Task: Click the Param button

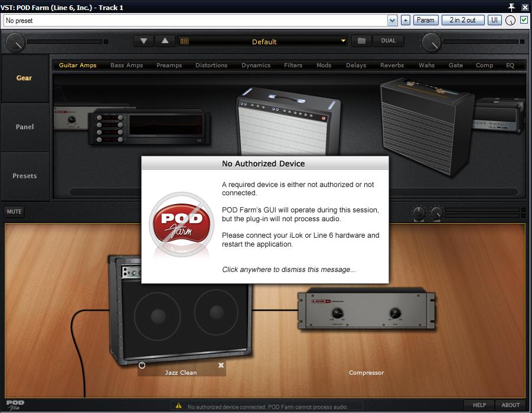Action: (x=425, y=20)
